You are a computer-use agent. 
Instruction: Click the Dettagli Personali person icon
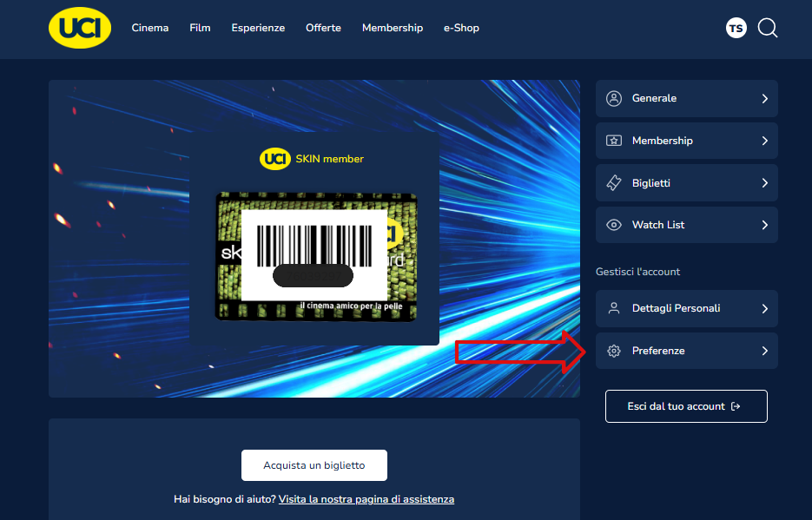pyautogui.click(x=614, y=308)
